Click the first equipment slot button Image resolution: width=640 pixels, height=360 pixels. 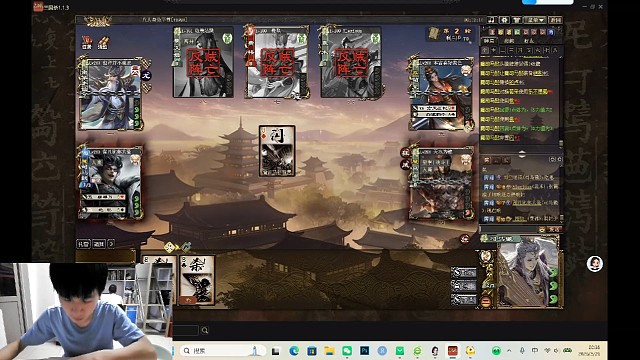coord(464,272)
